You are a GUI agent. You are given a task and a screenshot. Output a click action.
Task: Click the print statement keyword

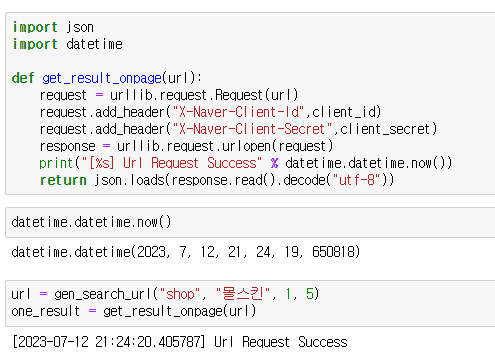[56, 163]
